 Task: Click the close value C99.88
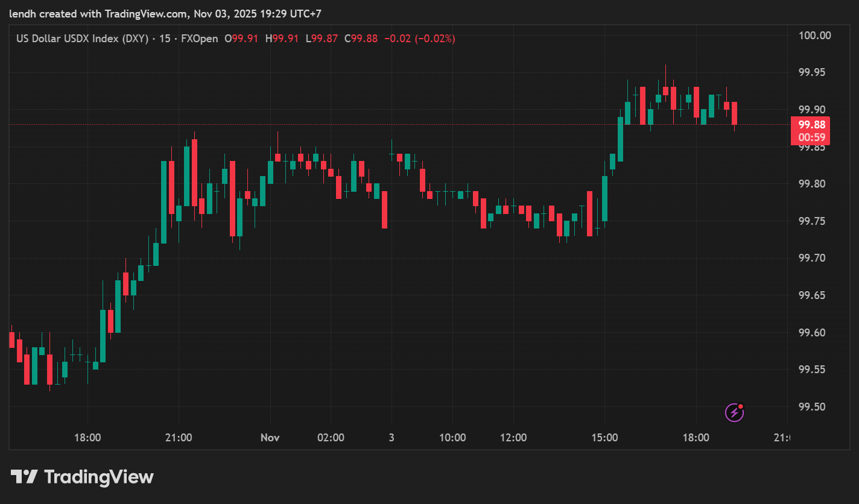[x=361, y=39]
